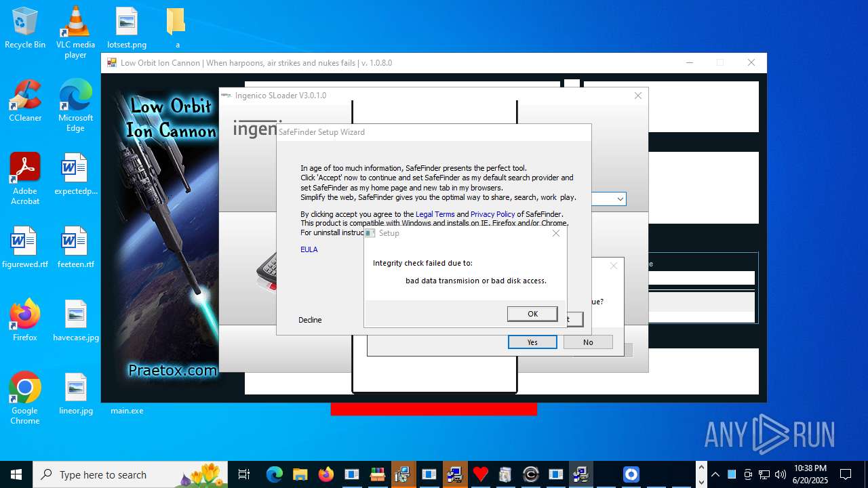Close the Ingenico SLoader window
This screenshot has width=868, height=488.
point(637,96)
